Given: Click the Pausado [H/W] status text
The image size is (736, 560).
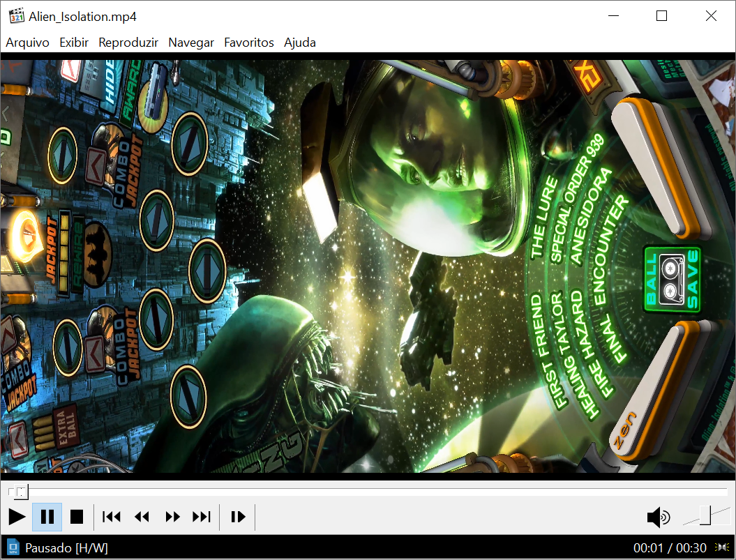Looking at the screenshot, I should 67,547.
